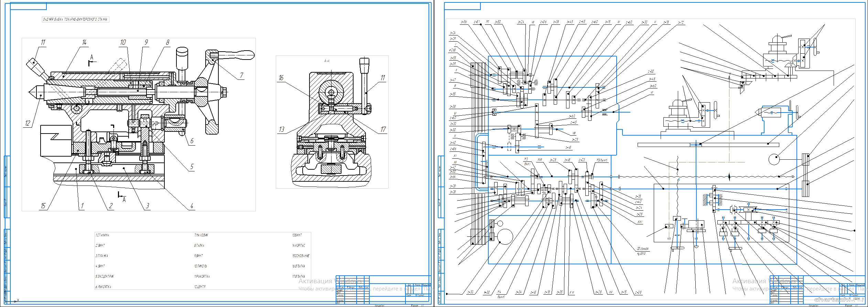
Task: Click the drawing title 'ЗАДНЯЯ БАБКА ТОКАРНО-ВИНТОРЕЗНОГО СТАНКА'
Action: [75, 20]
